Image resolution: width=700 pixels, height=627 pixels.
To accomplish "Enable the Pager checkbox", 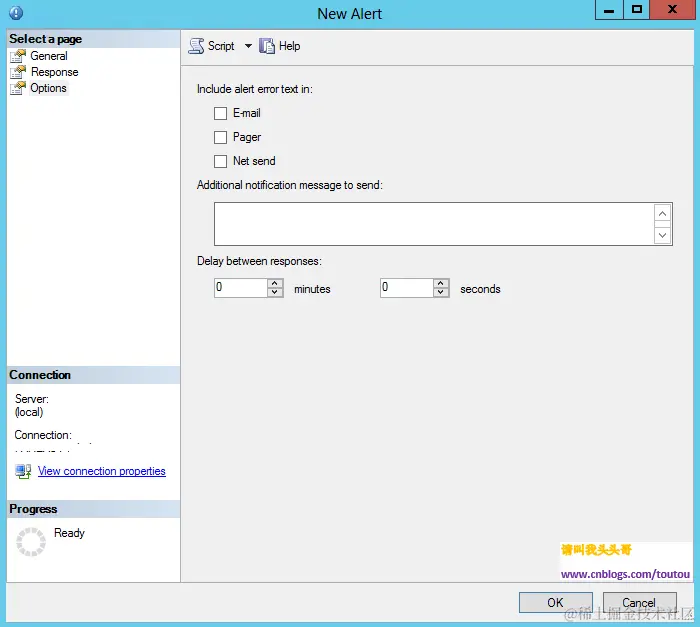I will pyautogui.click(x=221, y=137).
